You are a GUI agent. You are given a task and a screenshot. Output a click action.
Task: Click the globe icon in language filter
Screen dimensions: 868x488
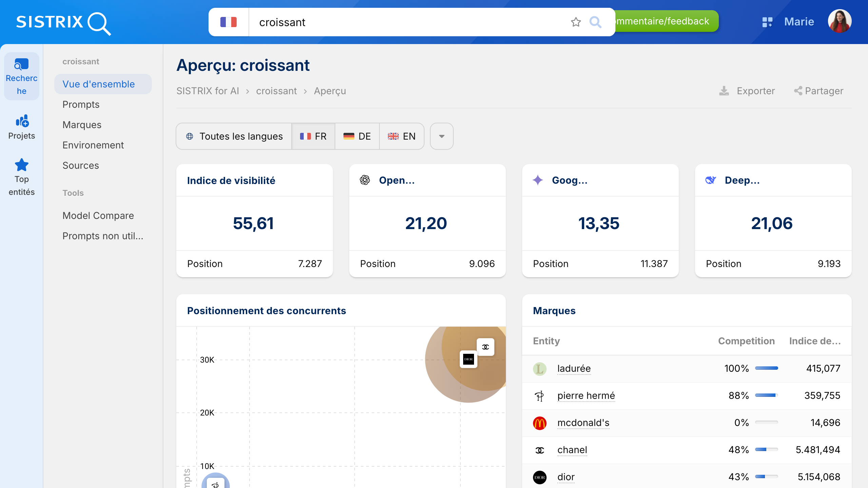[x=190, y=136]
